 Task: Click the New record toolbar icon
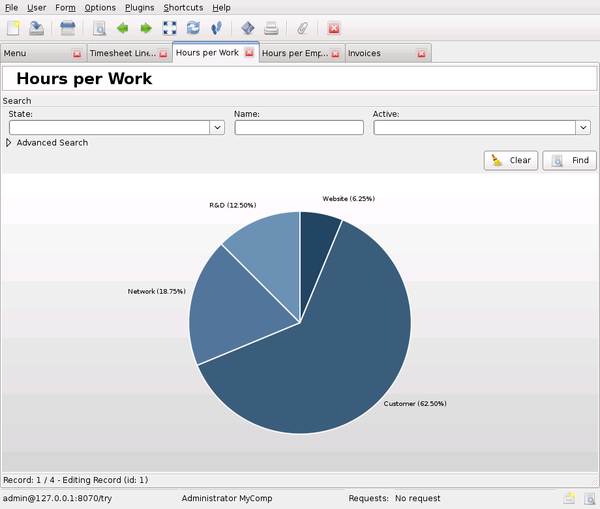pyautogui.click(x=13, y=28)
